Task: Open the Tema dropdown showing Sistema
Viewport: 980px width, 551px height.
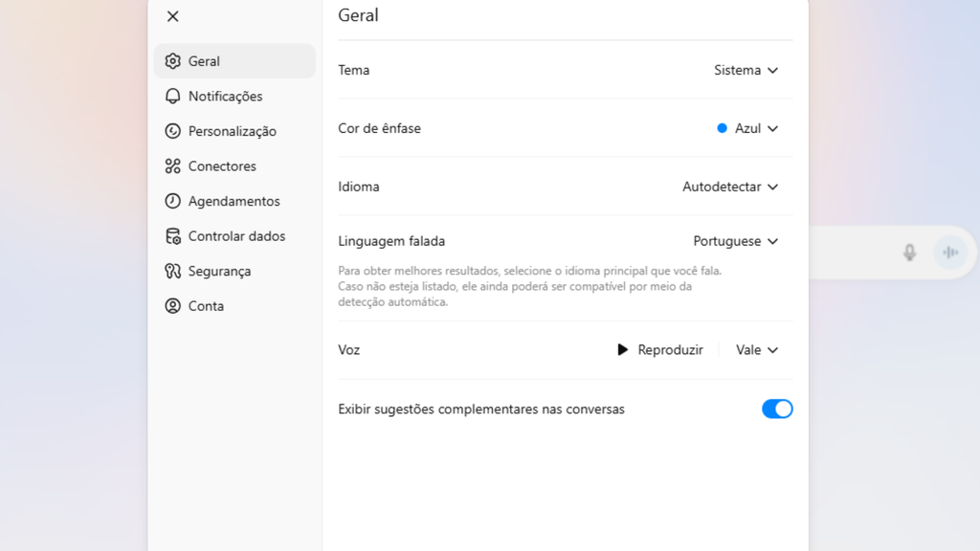Action: 746,70
